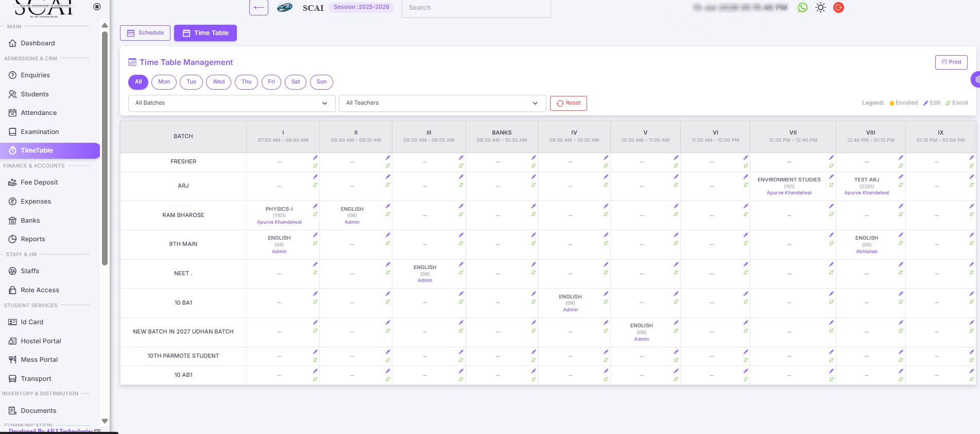Click sidebar scroll up arrow
This screenshot has width=980, height=434.
tap(105, 25)
